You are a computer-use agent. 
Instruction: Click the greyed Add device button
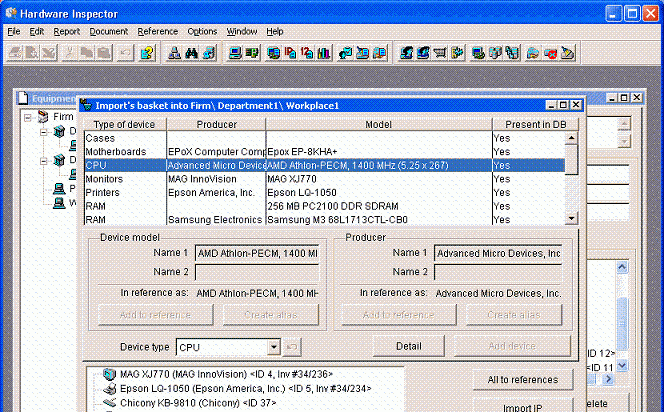coord(512,346)
